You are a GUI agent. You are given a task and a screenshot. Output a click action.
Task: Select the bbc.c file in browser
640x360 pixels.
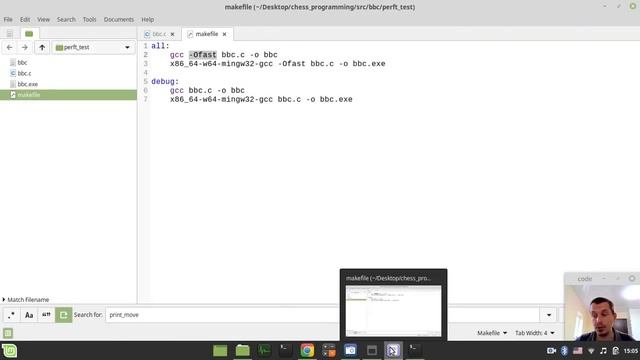[x=24, y=73]
